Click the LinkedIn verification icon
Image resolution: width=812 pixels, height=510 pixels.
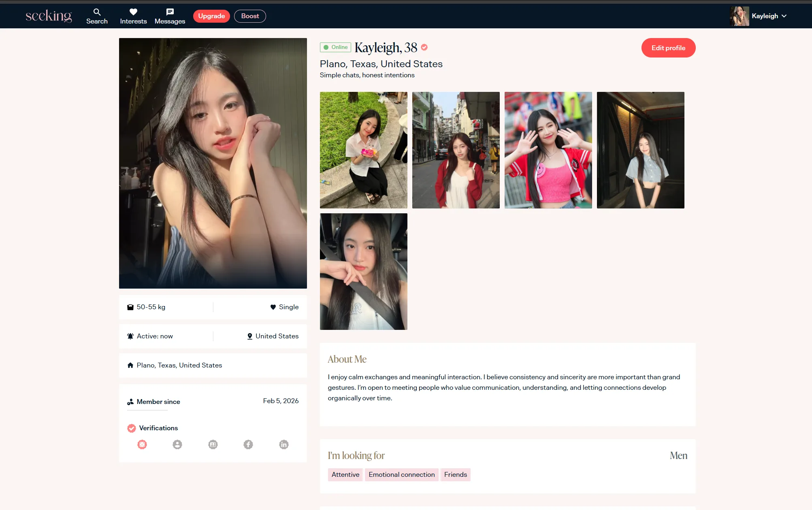click(283, 444)
